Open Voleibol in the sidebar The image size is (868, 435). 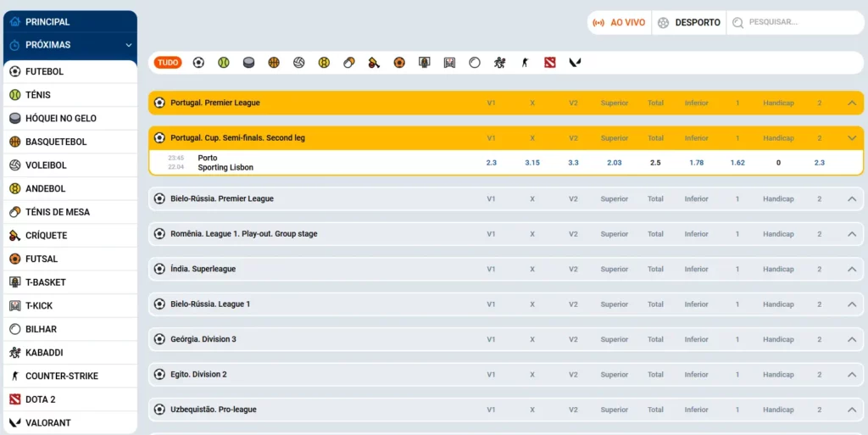[70, 165]
